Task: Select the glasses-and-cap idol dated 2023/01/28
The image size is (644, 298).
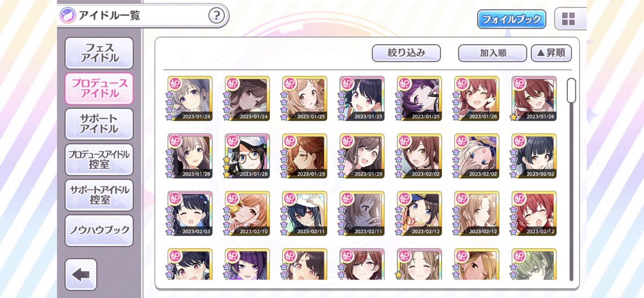Action: coord(247,156)
